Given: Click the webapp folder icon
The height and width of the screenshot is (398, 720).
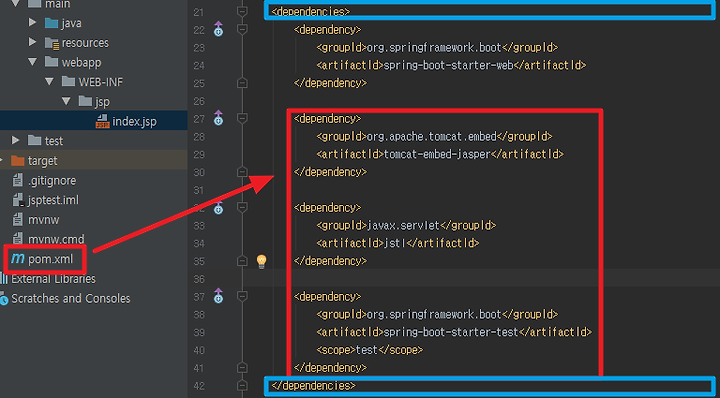Looking at the screenshot, I should (x=51, y=62).
